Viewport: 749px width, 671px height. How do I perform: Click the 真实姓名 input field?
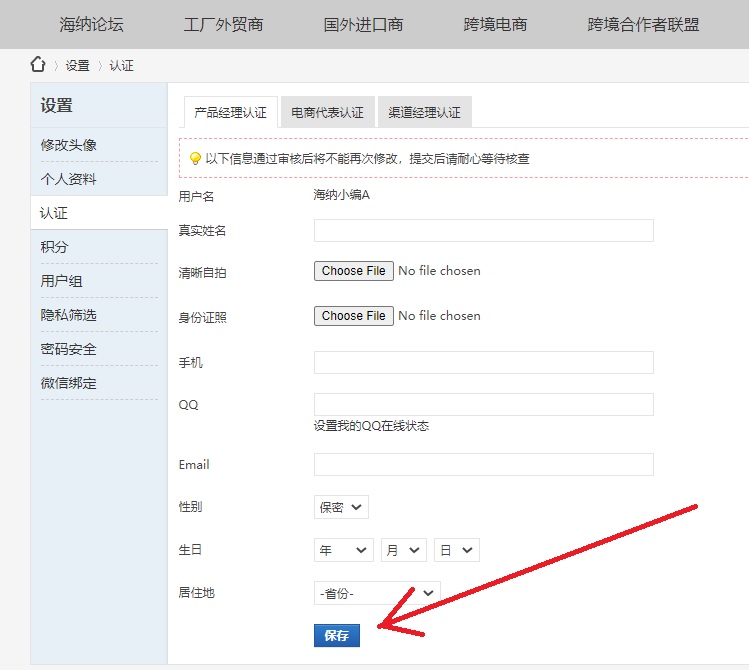483,231
